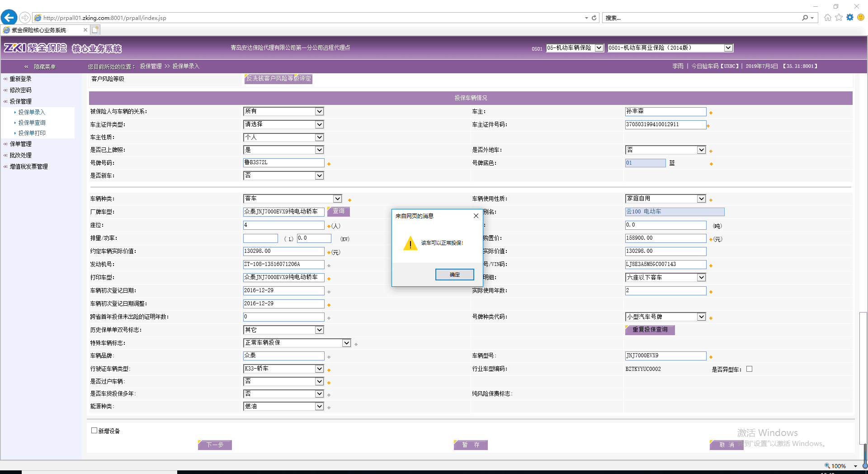868x474 pixels.
Task: Open the 0501-机动车商业保险 (2014版) dropdown
Action: click(670, 48)
